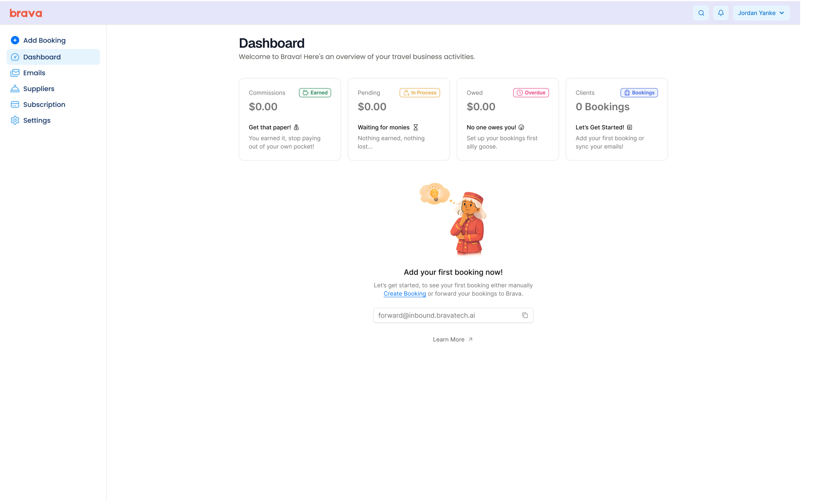Click the Settings gear icon
813x504 pixels.
point(15,120)
